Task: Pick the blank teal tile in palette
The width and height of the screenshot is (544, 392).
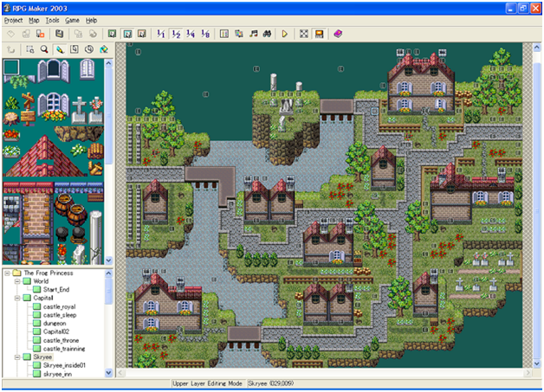Action: coord(11,67)
